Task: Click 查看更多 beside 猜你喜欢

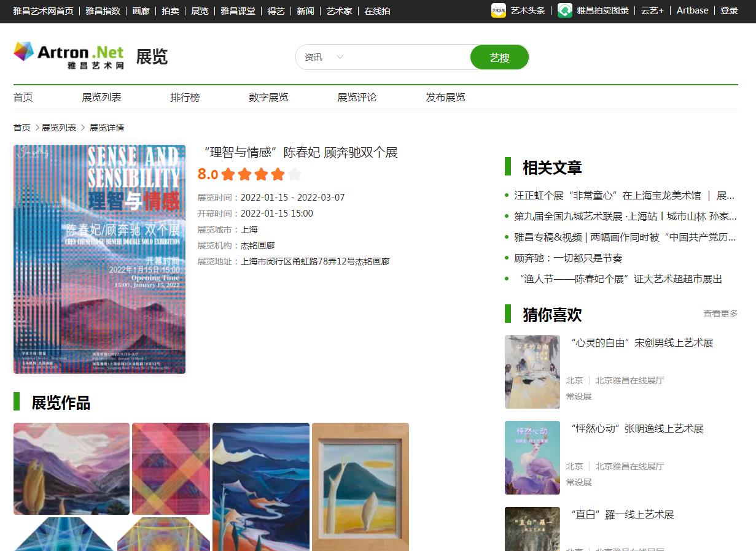Action: [x=720, y=314]
